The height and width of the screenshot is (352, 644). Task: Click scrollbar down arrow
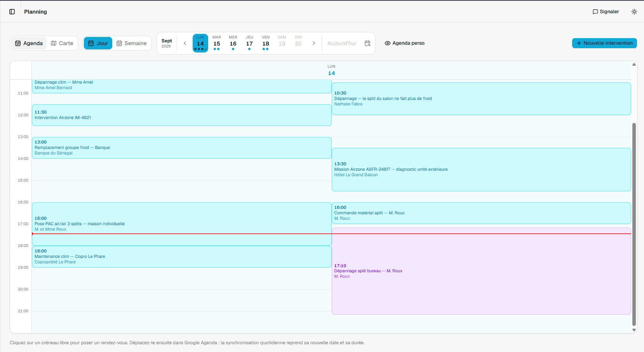[x=634, y=330]
